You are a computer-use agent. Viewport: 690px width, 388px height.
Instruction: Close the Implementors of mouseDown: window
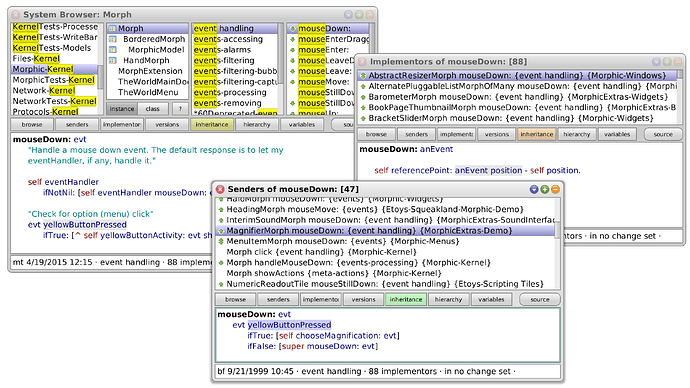(x=362, y=62)
